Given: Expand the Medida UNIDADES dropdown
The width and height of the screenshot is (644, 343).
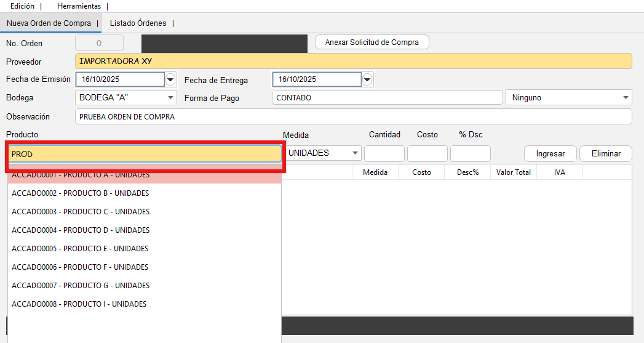Looking at the screenshot, I should click(355, 153).
